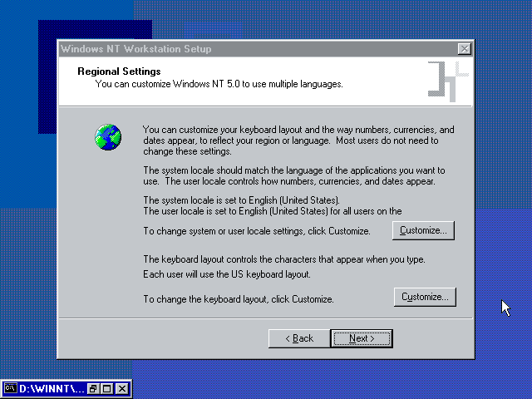This screenshot has width=532, height=399.
Task: Click Customize for system or user locale settings
Action: click(x=423, y=231)
